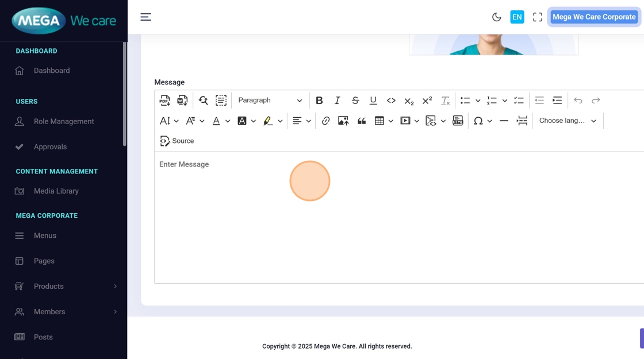Screen dimensions: 644x359
Task: Click into the Enter Message text area
Action: coord(397,218)
